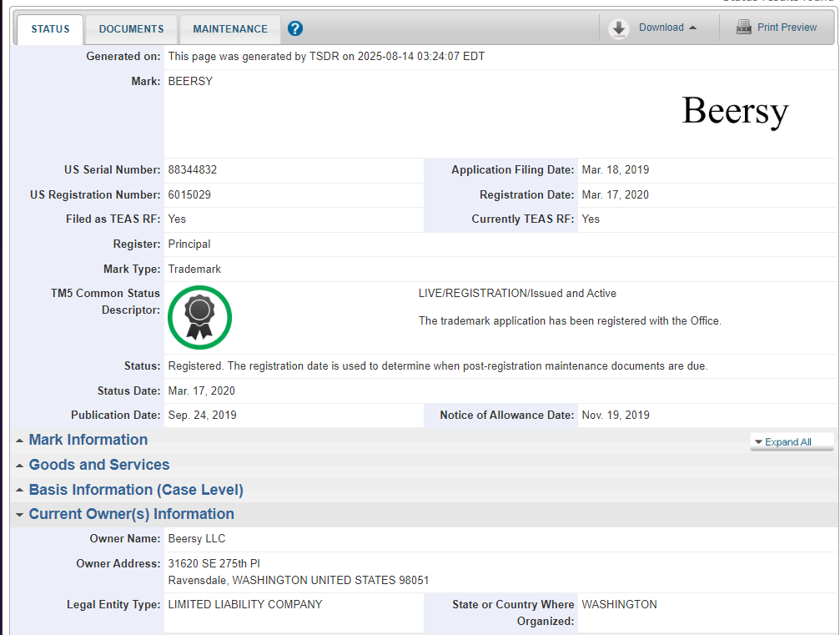Open the Documents tab
The image size is (840, 635).
(x=131, y=29)
